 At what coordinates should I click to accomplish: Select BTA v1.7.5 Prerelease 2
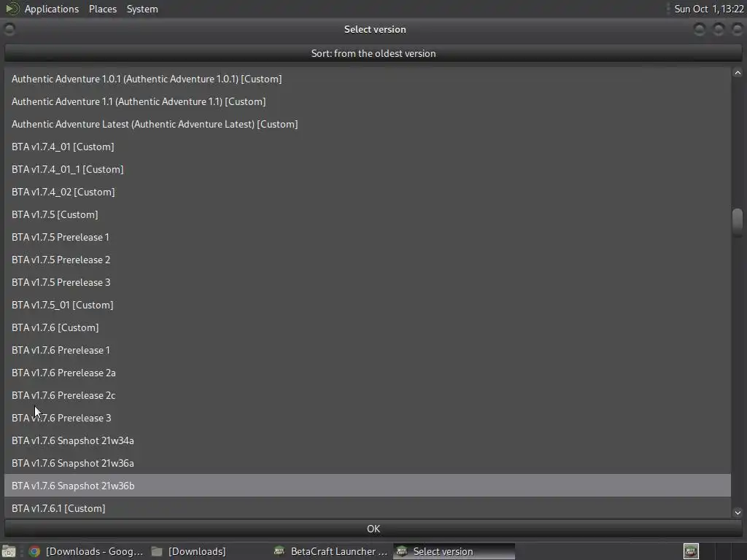click(368, 260)
